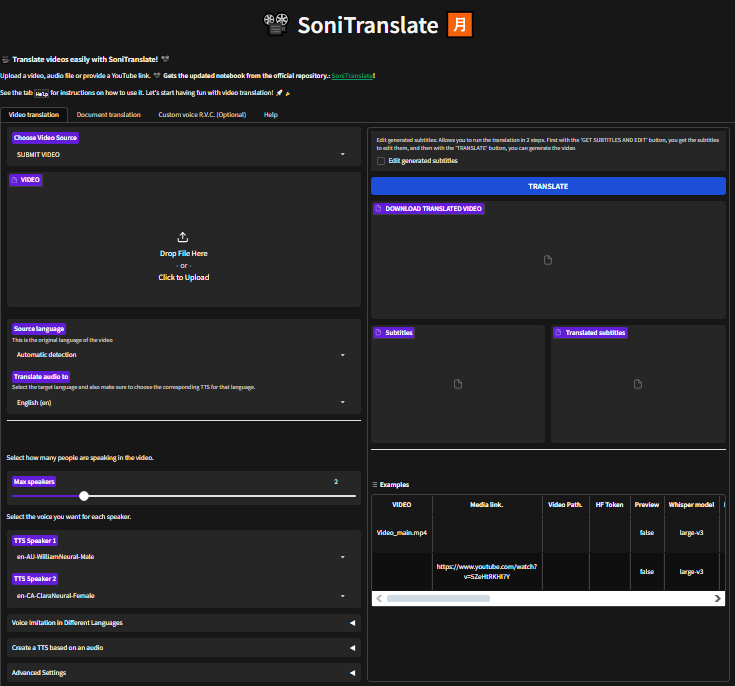This screenshot has height=686, width=735.
Task: Open the Choose Video Source dropdown
Action: point(183,155)
